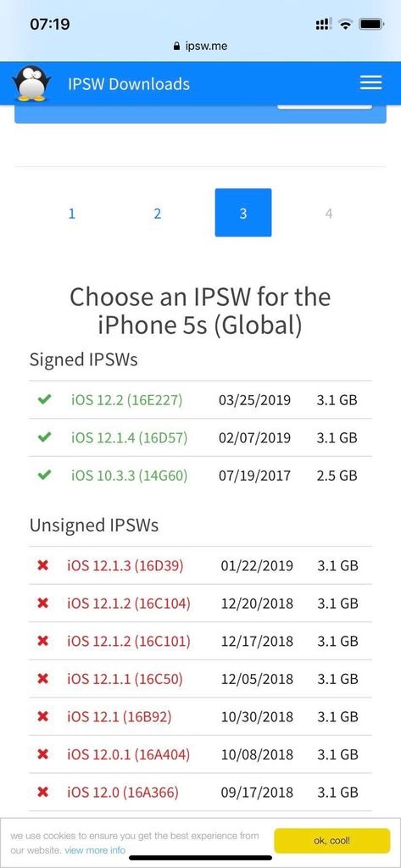Go to step 1 in the pager

[x=71, y=213]
